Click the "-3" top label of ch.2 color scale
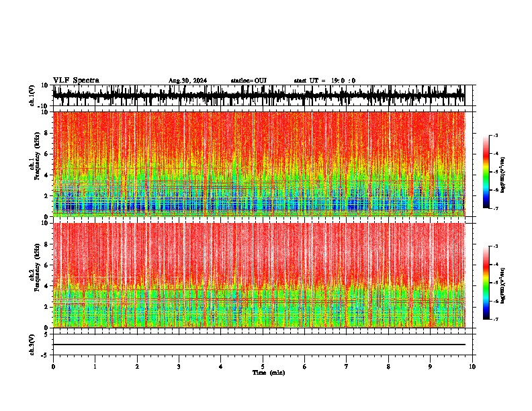This screenshot has height=411, width=532. (x=495, y=246)
